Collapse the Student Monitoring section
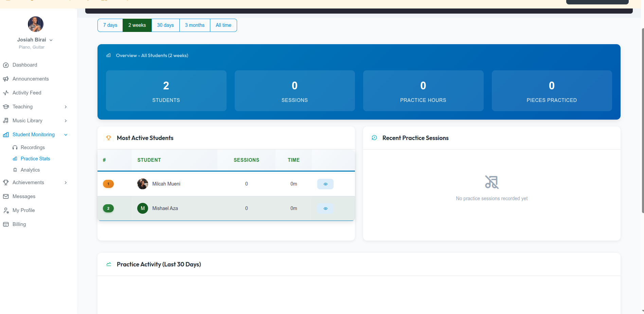Viewport: 644px width, 314px height. click(x=66, y=135)
